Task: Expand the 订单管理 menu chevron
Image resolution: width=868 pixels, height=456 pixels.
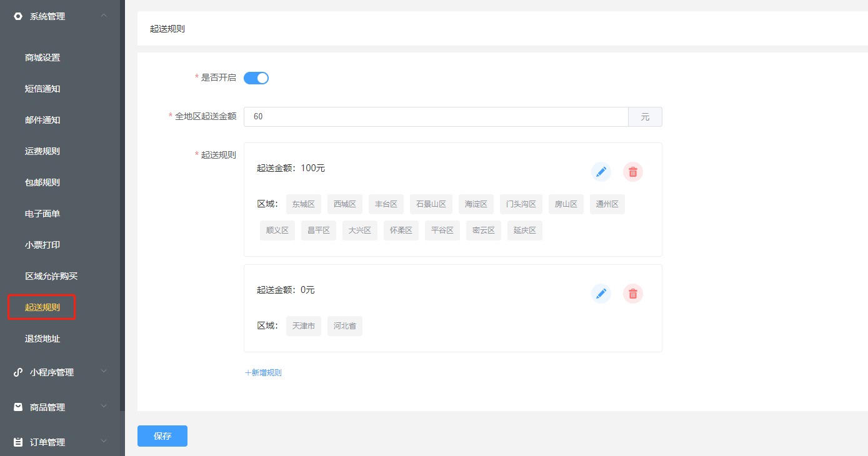Action: 104,442
